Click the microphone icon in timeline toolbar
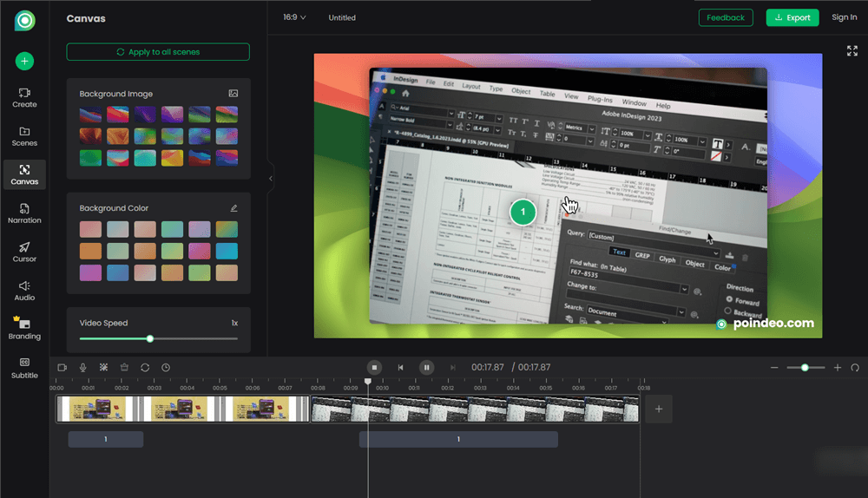The width and height of the screenshot is (868, 498). tap(83, 368)
